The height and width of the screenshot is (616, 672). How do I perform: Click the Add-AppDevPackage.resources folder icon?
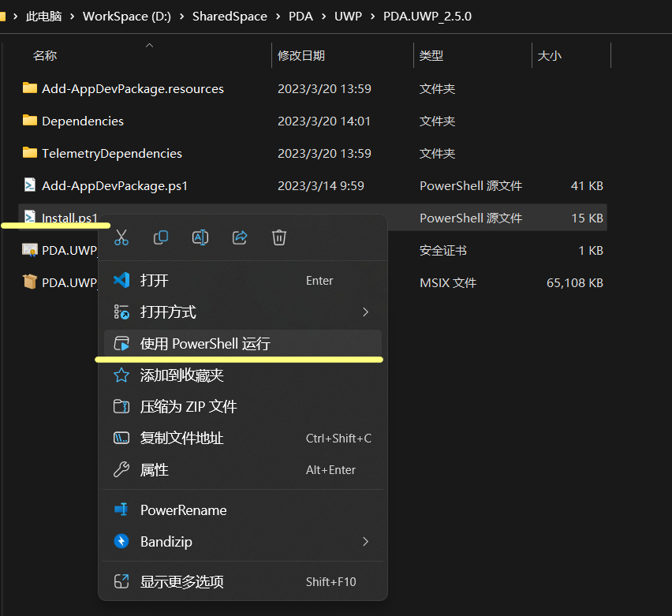(29, 88)
